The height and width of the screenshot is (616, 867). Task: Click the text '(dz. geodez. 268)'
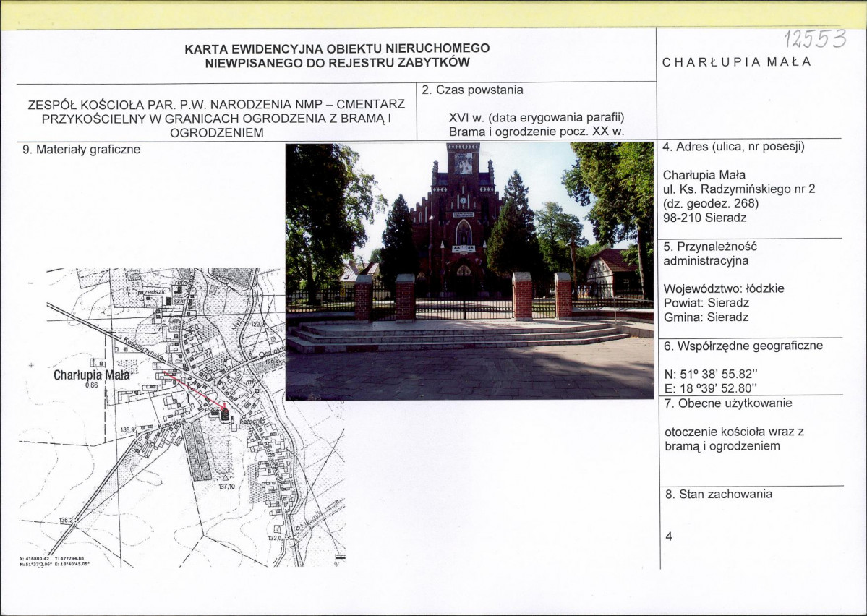(711, 203)
